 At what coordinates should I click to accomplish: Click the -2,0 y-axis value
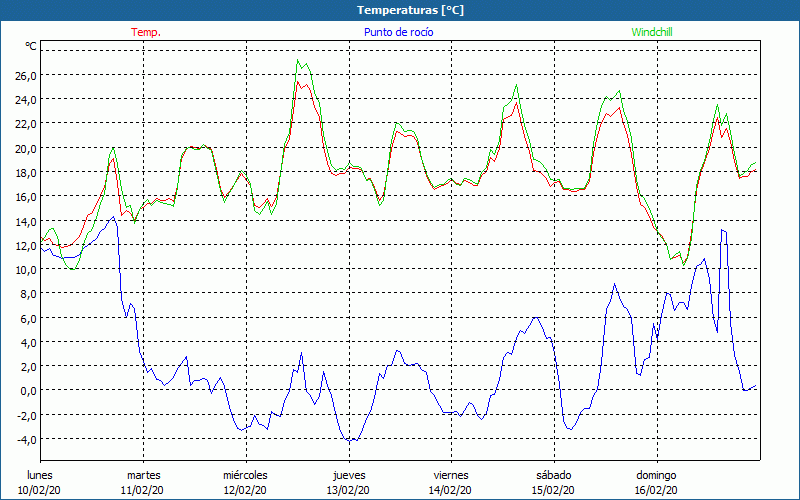(27, 416)
